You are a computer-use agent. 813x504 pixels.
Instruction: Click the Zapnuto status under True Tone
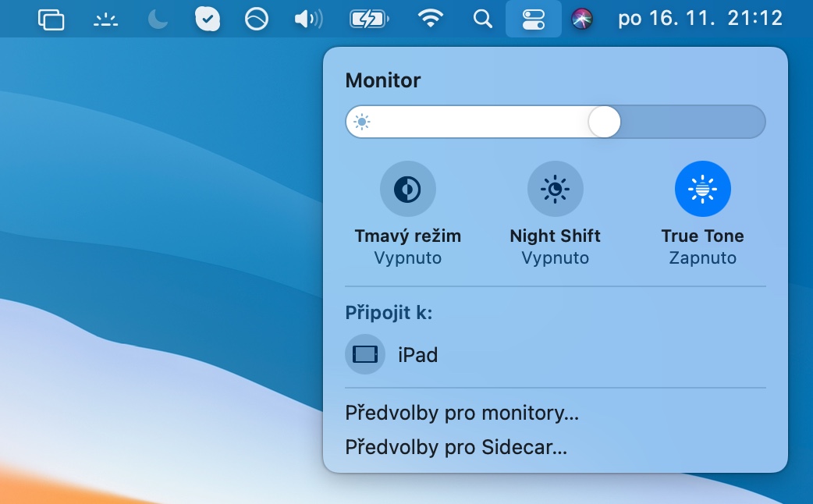pyautogui.click(x=702, y=257)
